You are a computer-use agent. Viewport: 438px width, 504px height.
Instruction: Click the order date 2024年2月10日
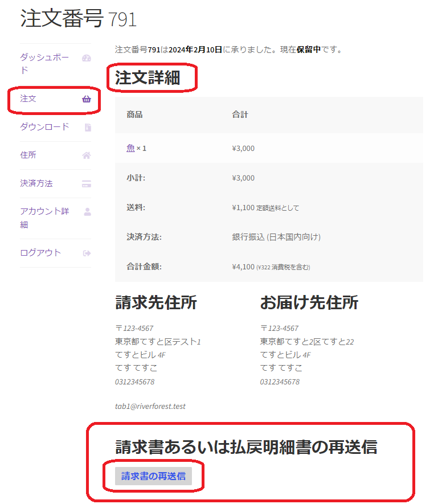coord(195,50)
